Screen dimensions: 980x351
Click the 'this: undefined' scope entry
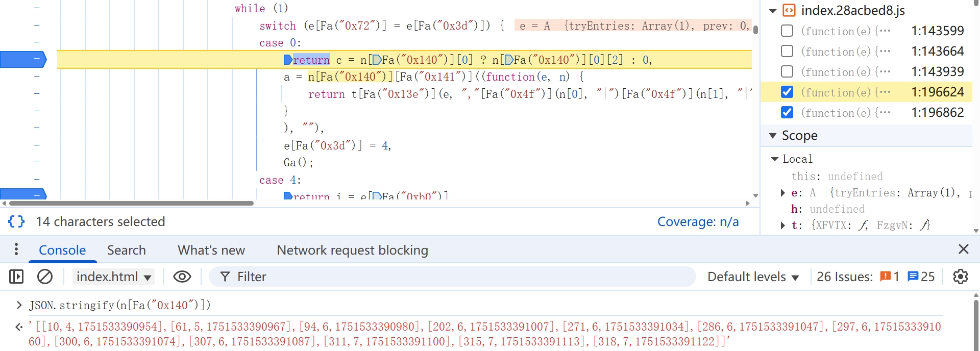(837, 177)
